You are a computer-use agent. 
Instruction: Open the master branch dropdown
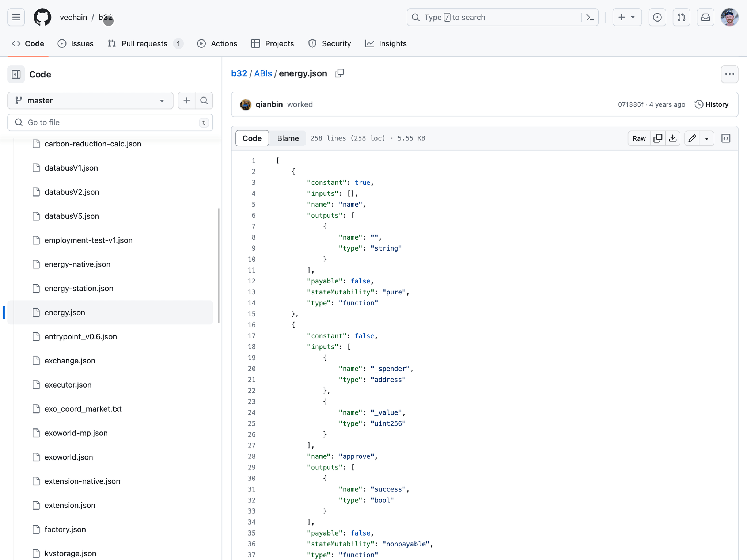pyautogui.click(x=90, y=100)
